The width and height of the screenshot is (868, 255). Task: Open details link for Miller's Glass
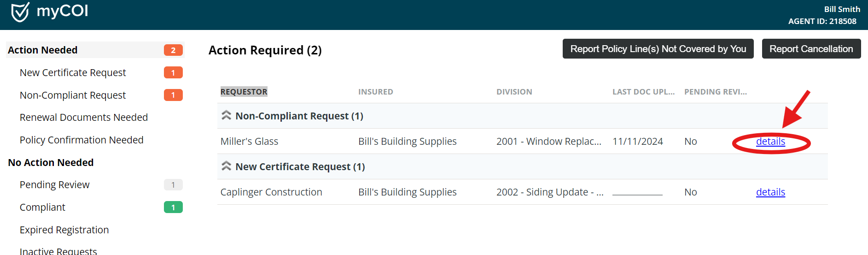tap(770, 141)
